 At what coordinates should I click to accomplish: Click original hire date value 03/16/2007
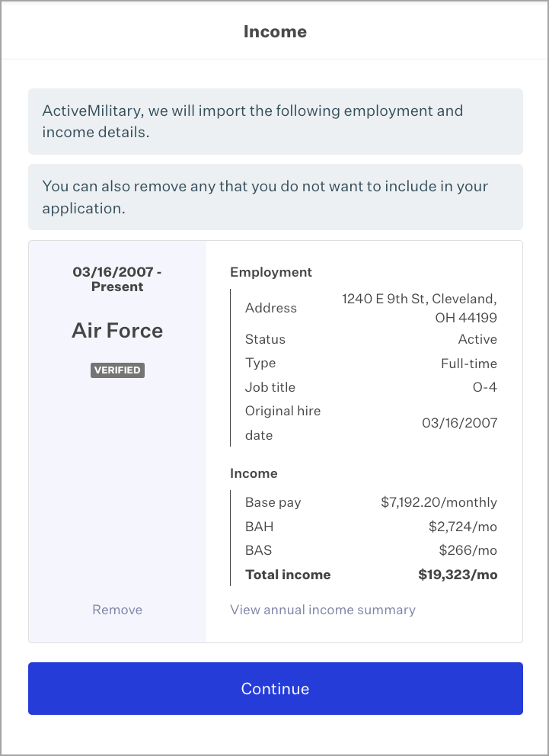(459, 423)
